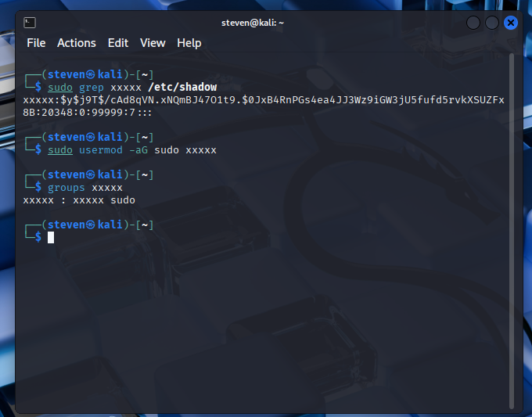The width and height of the screenshot is (532, 417).
Task: Click the terminal icon in the title bar
Action: (x=30, y=23)
